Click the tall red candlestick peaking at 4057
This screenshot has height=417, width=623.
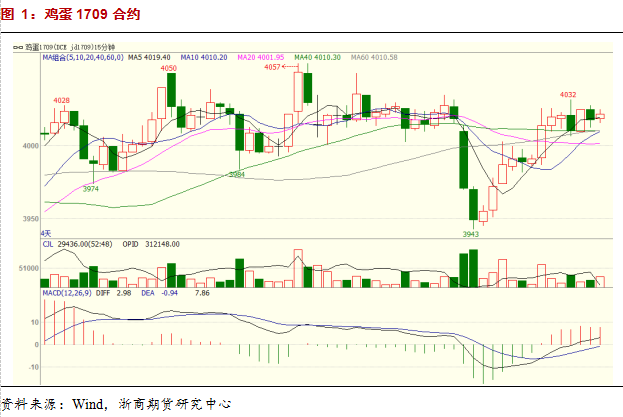(298, 92)
